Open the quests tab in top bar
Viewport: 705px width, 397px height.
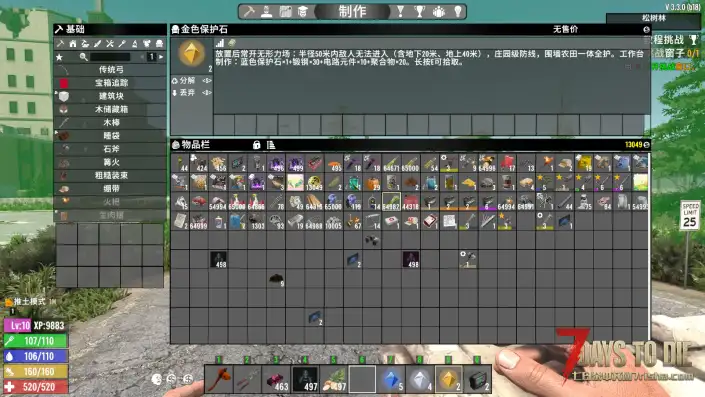point(400,12)
